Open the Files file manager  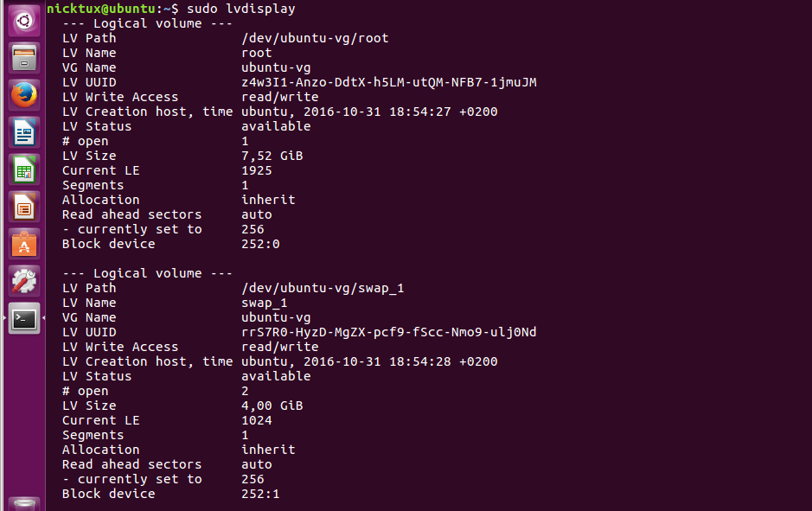(x=24, y=58)
